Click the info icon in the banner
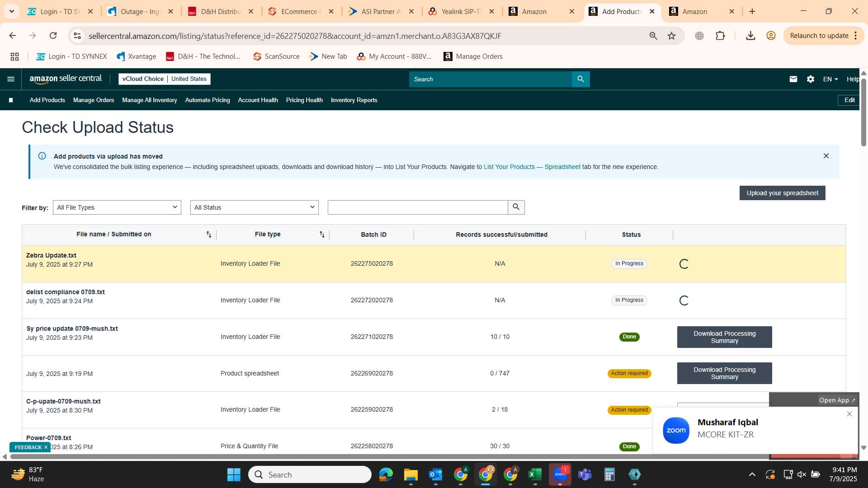This screenshot has height=488, width=868. [x=42, y=156]
